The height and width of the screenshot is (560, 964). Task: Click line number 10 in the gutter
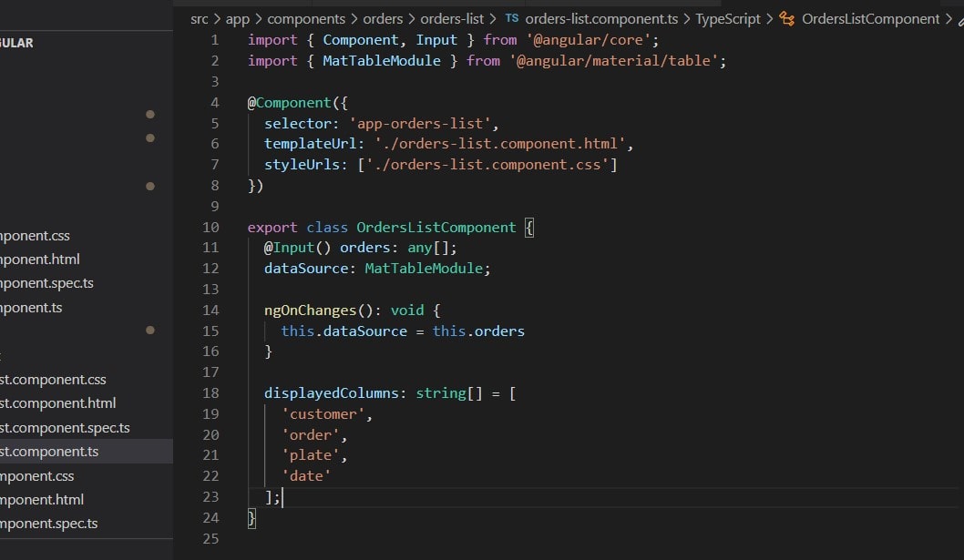click(210, 228)
